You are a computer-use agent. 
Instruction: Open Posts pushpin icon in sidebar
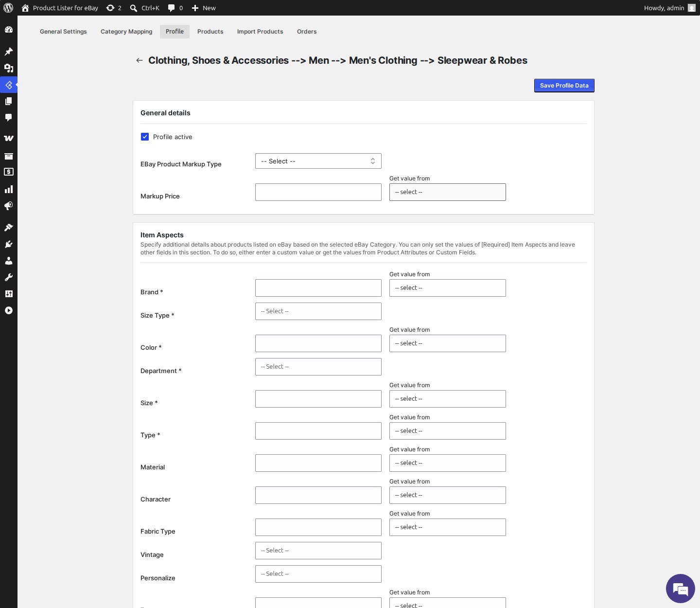pyautogui.click(x=9, y=51)
